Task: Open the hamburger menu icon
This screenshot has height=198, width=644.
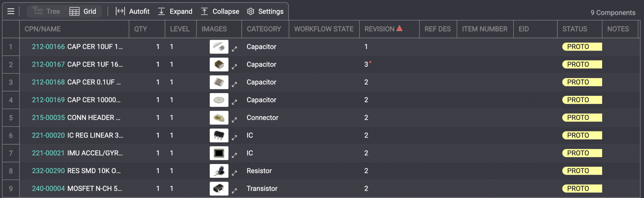Action: pyautogui.click(x=11, y=11)
